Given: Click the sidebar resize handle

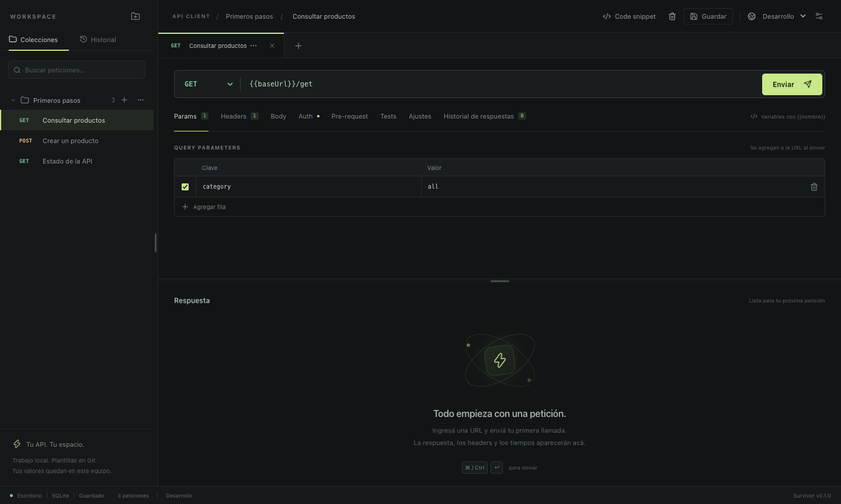Looking at the screenshot, I should pos(155,243).
